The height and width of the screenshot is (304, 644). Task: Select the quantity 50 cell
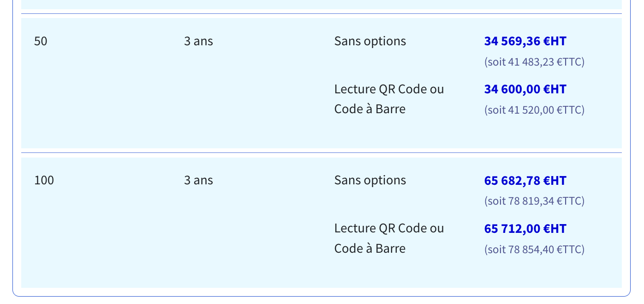41,41
